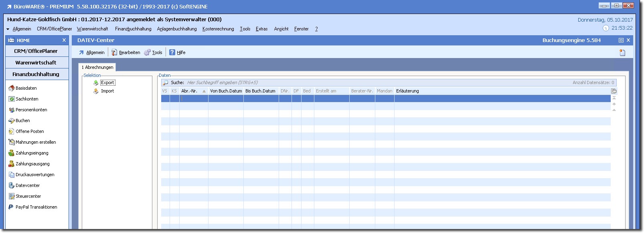644x233 pixels.
Task: Open Sachkonten from the sidebar
Action: click(x=27, y=99)
